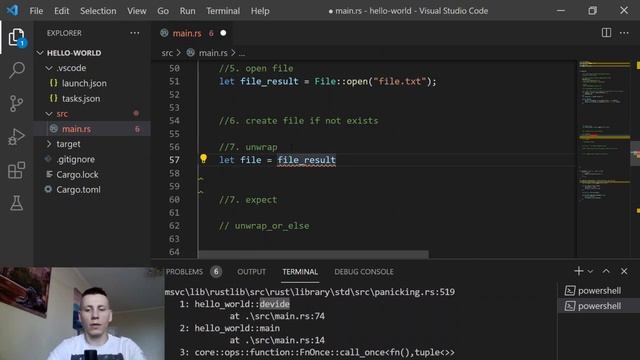The image size is (640, 360).
Task: Click "hello_world::devide" in terminal output
Action: point(242,304)
